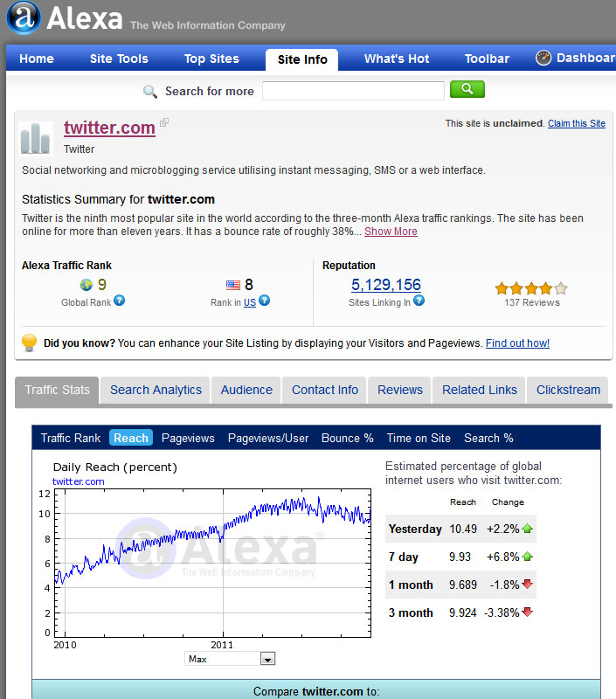Click the green search magnifier button
The width and height of the screenshot is (616, 699).
pos(467,89)
